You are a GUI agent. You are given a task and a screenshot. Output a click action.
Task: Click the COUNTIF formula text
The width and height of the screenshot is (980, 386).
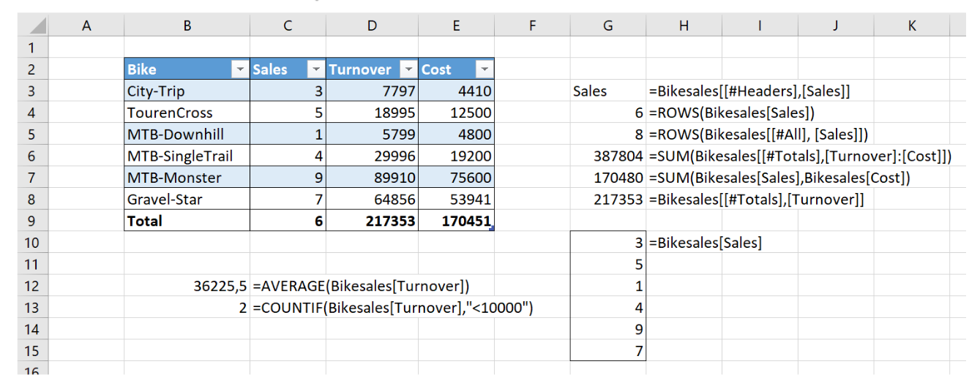coord(394,308)
